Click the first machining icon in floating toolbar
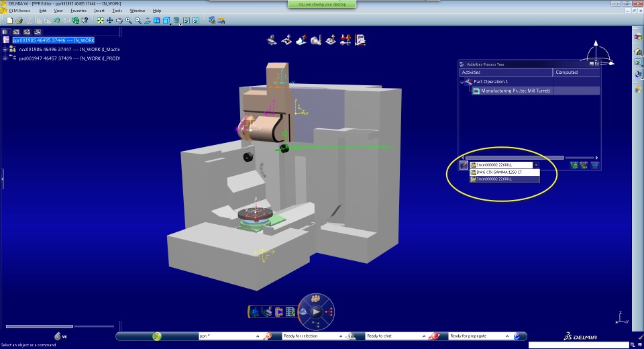The height and width of the screenshot is (349, 644). coord(272,40)
